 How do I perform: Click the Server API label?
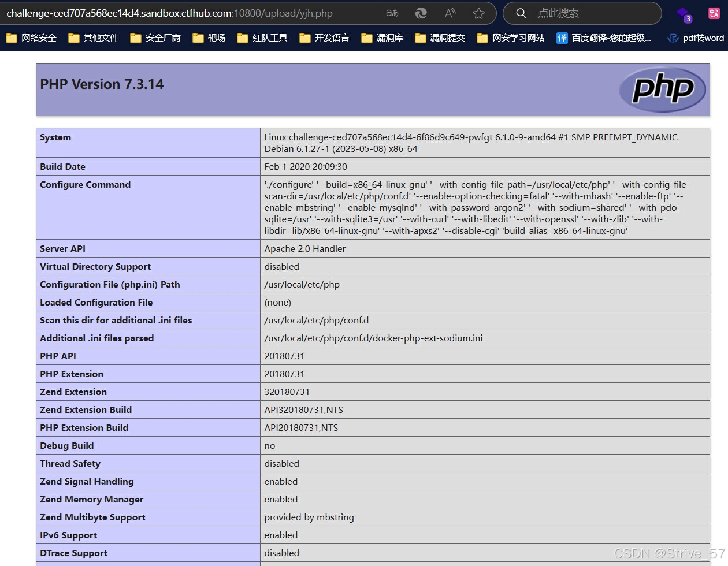[62, 249]
